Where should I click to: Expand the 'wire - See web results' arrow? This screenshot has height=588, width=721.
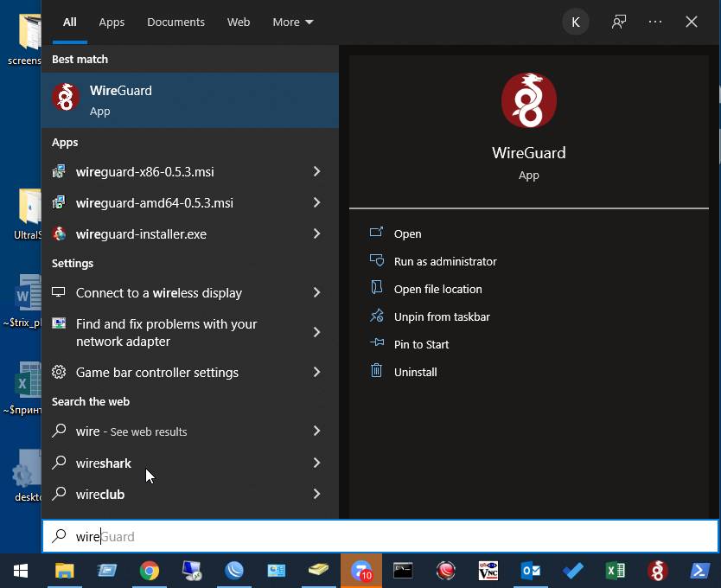point(316,431)
